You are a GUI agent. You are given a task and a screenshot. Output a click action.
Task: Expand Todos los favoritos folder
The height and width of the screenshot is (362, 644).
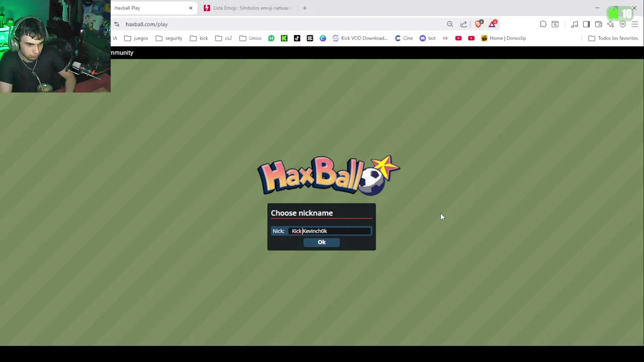(x=613, y=38)
